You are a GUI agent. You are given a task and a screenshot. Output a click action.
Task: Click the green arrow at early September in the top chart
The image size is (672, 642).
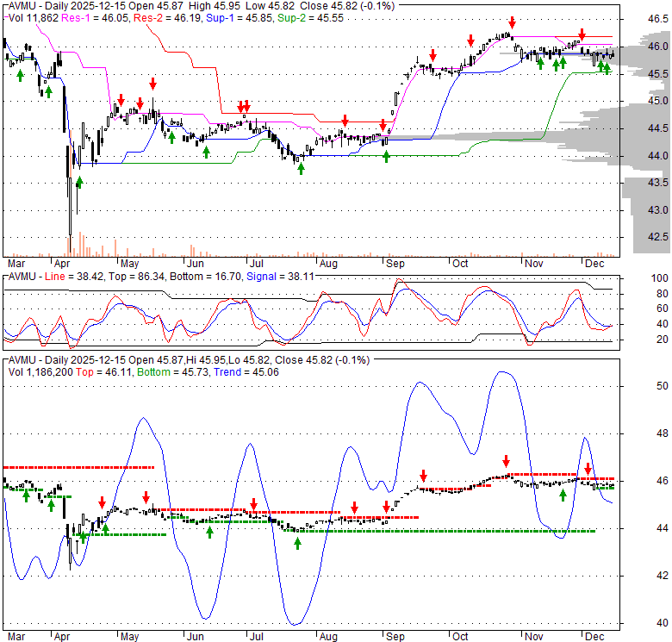(386, 155)
